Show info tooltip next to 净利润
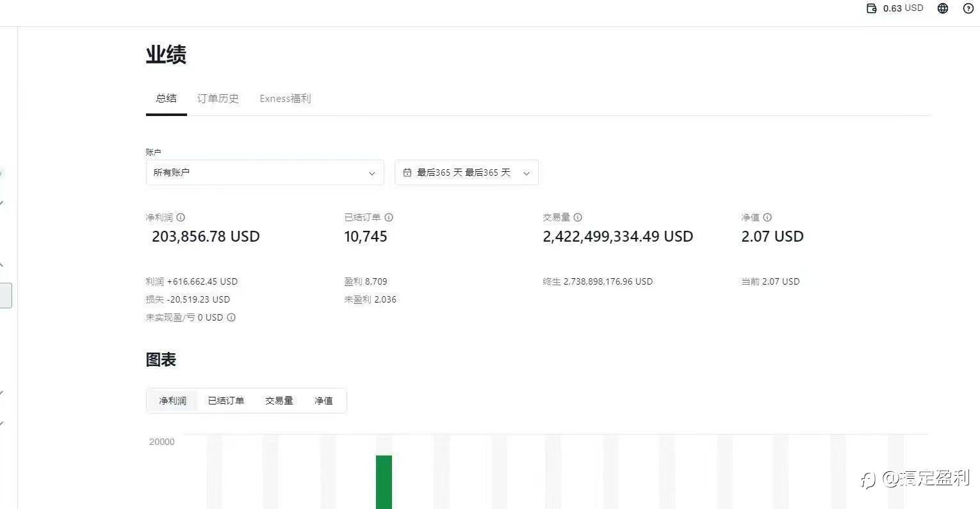Viewport: 980px width, 509px height. (181, 217)
